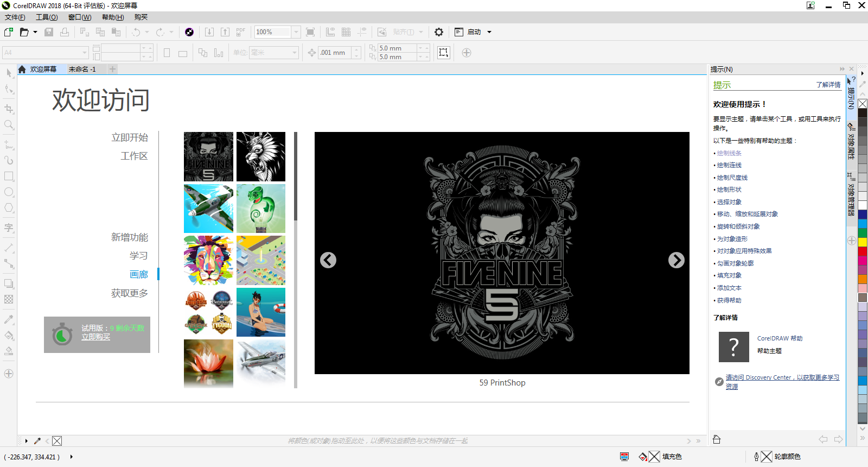This screenshot has width=868, height=467.
Task: Click the Save disk icon
Action: (49, 32)
